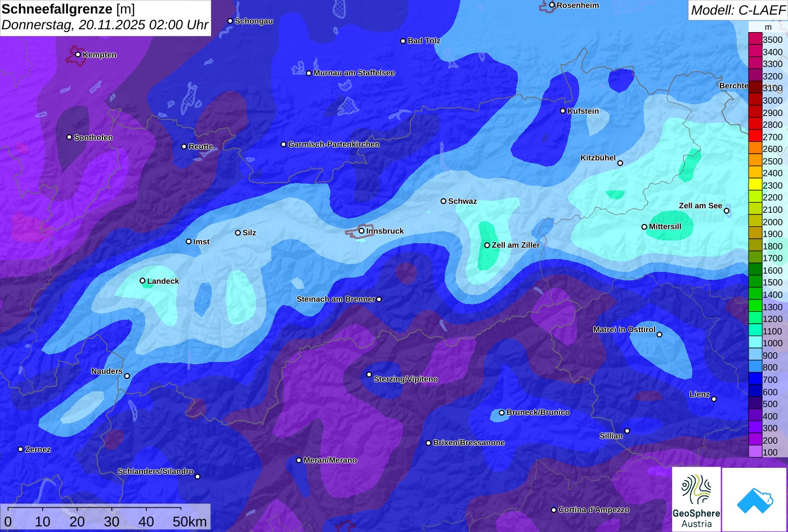Image resolution: width=788 pixels, height=532 pixels.
Task: Click the Brixen/Bressanone marker dot
Action: point(428,443)
